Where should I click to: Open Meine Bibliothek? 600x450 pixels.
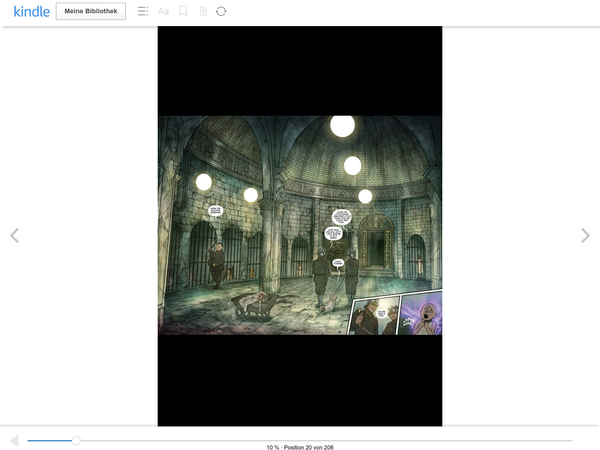point(91,11)
